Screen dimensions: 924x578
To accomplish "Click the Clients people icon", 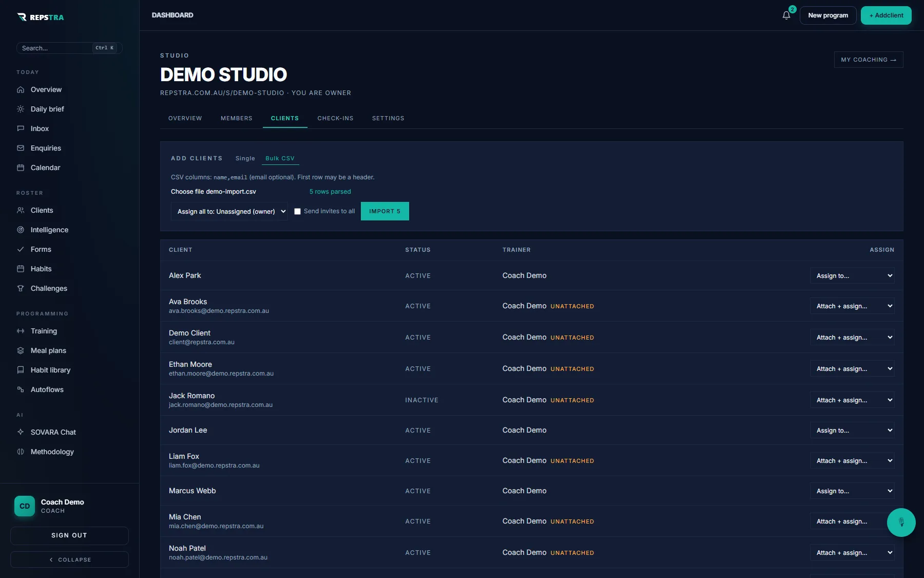I will click(x=21, y=210).
